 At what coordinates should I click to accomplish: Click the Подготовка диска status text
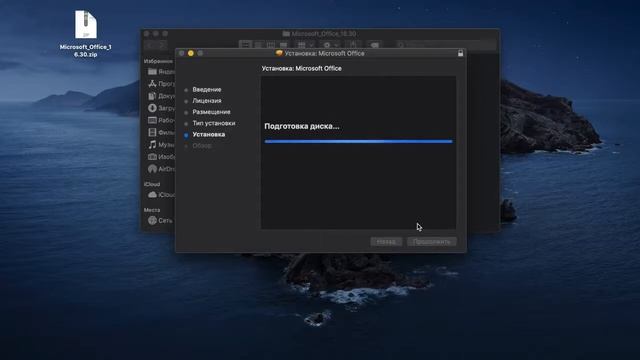tap(302, 126)
